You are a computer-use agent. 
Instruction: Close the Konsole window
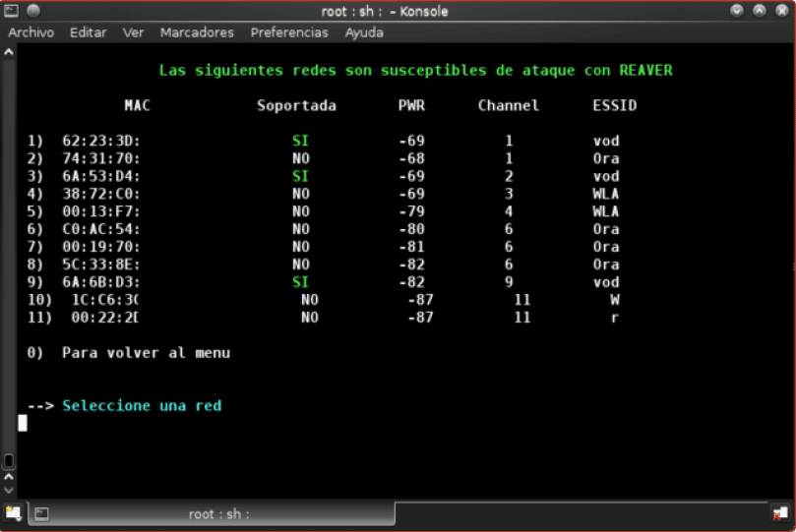(782, 10)
